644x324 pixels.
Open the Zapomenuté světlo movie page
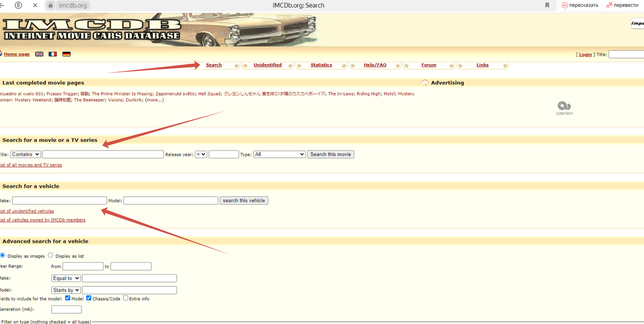(175, 93)
